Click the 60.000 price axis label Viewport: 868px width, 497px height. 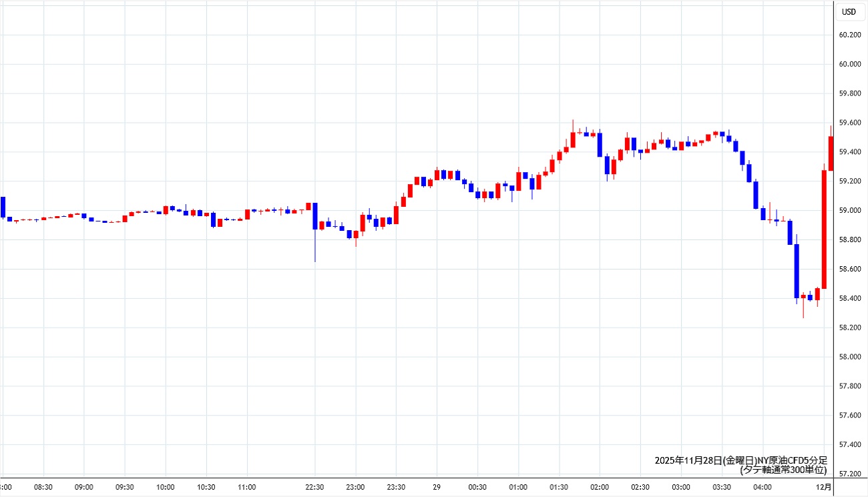click(x=849, y=64)
